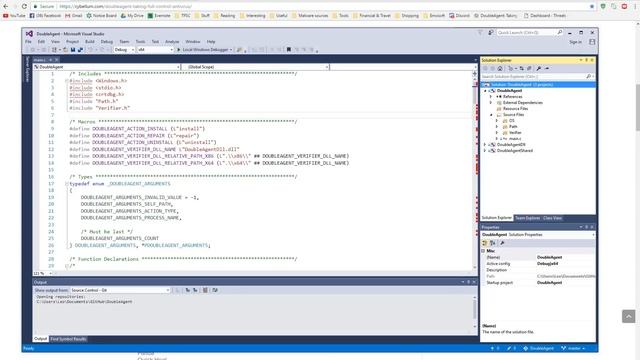Collapse the includes code block outline
Image resolution: width=640 pixels, height=360 pixels.
coord(66,81)
